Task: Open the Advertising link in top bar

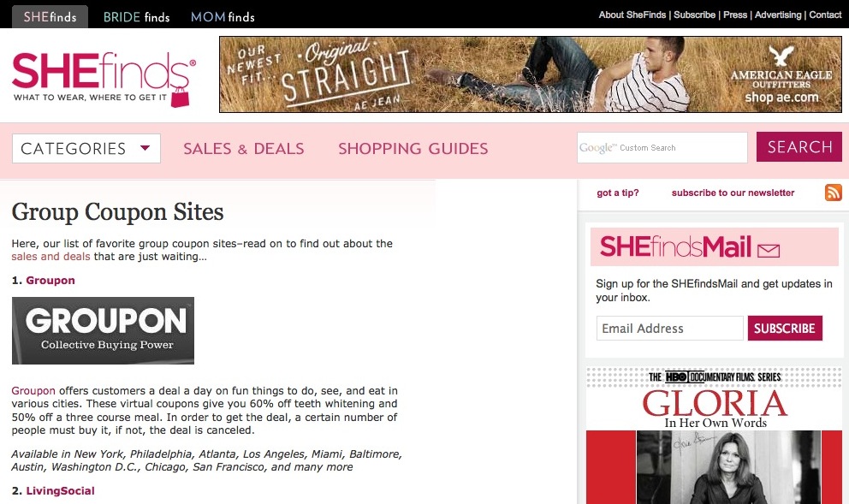Action: tap(777, 15)
